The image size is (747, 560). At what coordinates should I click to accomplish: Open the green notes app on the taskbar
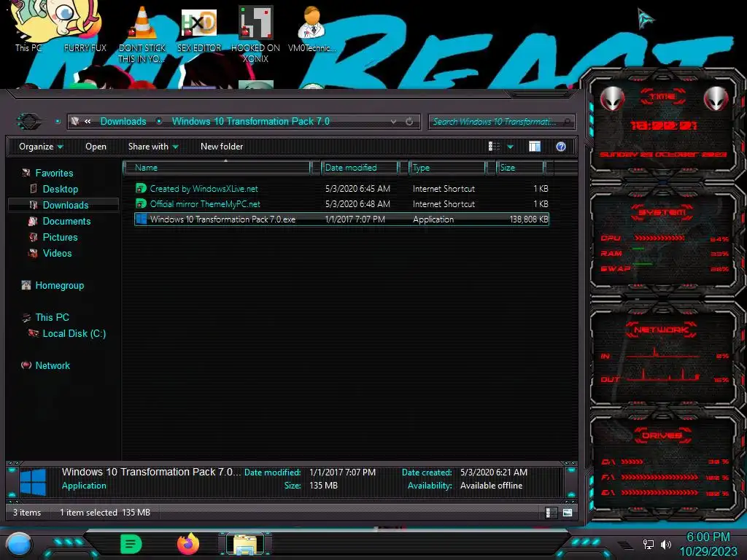tap(131, 544)
